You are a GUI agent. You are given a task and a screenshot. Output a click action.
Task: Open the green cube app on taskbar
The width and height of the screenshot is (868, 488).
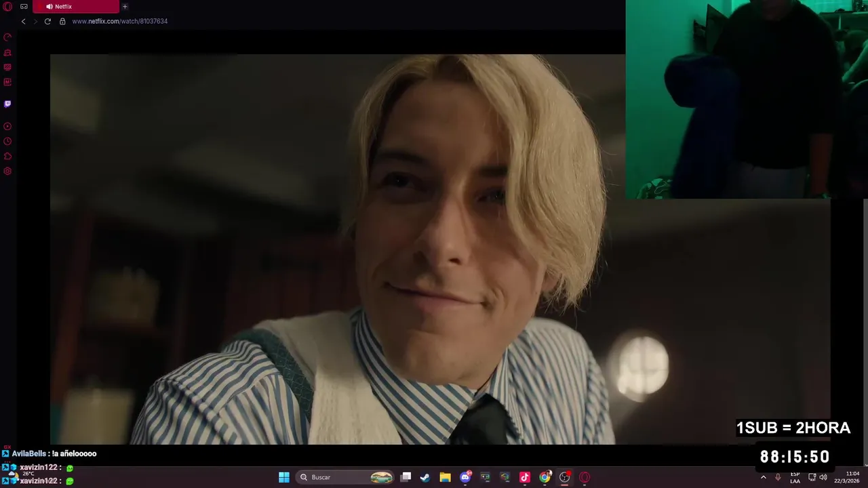pyautogui.click(x=505, y=477)
